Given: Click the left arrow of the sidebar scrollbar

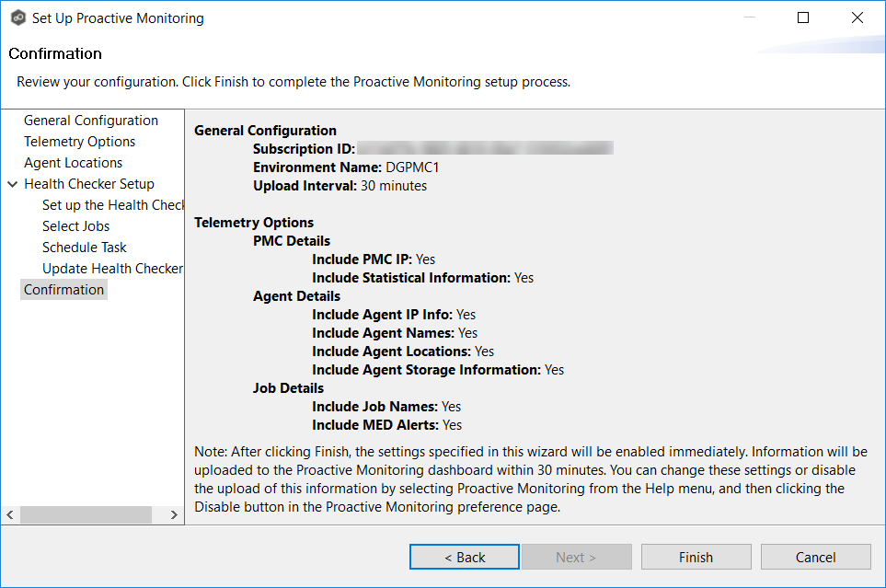Looking at the screenshot, I should point(10,515).
